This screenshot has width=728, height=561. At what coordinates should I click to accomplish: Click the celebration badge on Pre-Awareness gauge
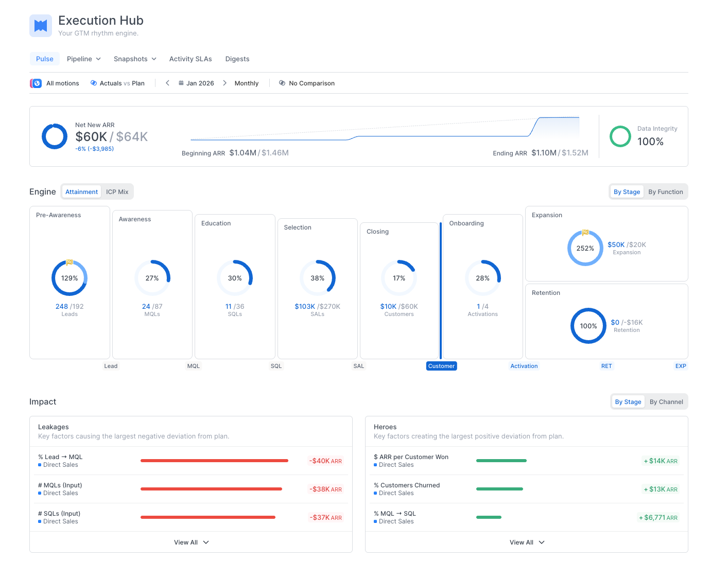coord(70,262)
